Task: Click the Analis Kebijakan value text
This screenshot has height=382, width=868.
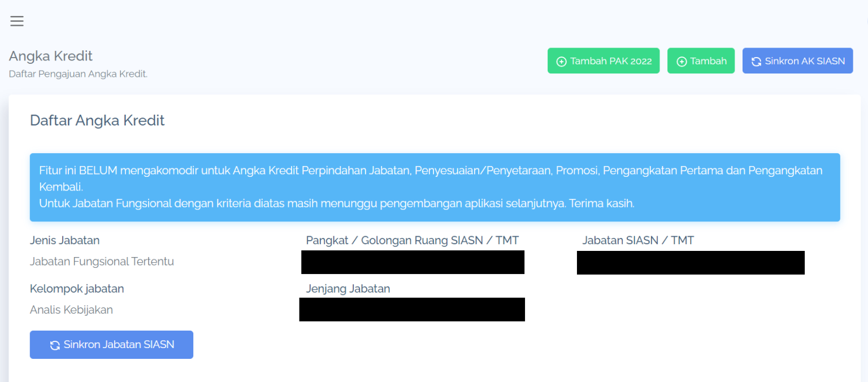Action: (71, 310)
